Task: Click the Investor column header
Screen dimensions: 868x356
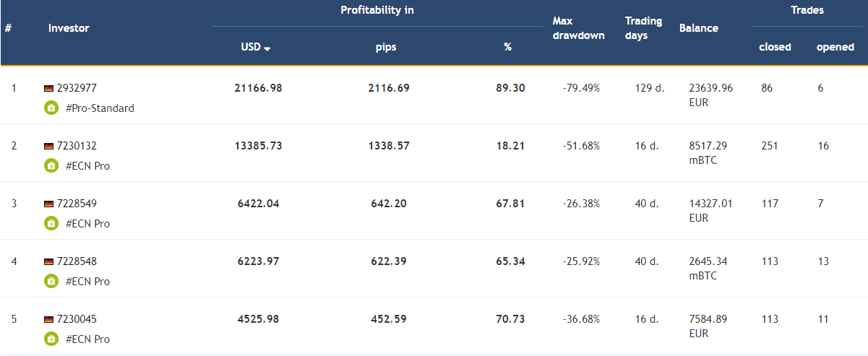Action: coord(69,28)
